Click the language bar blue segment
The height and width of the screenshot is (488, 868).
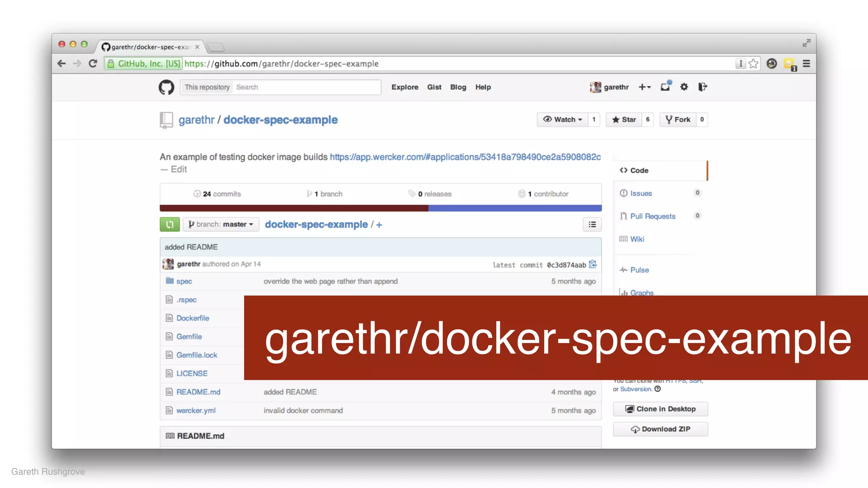515,208
